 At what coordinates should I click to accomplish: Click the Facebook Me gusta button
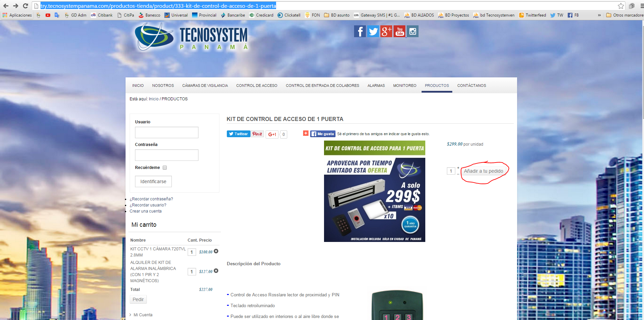coord(323,134)
